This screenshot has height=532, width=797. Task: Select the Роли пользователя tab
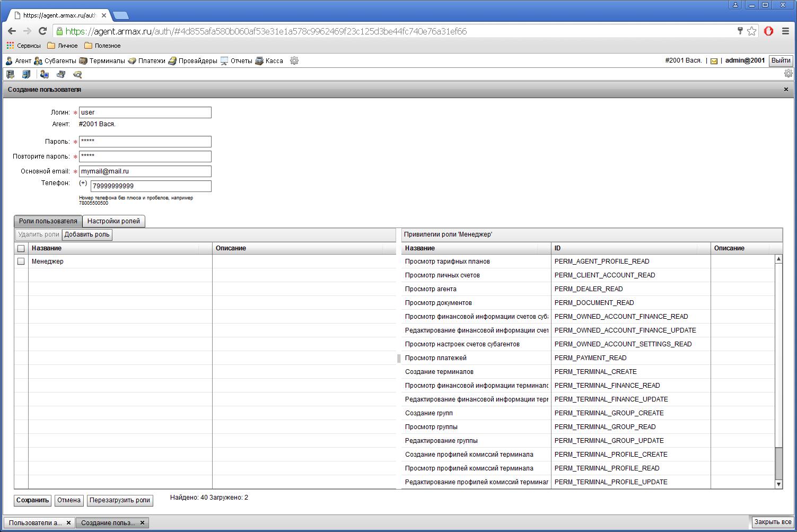coord(48,221)
